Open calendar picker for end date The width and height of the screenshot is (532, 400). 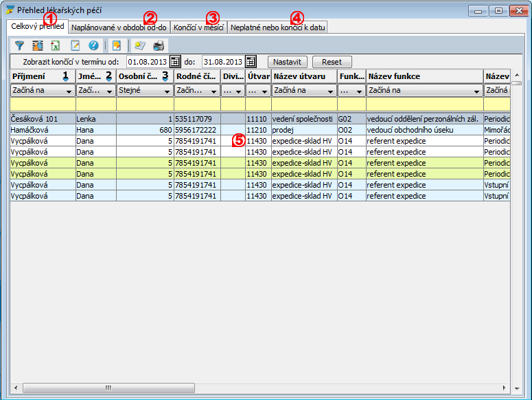coord(251,61)
